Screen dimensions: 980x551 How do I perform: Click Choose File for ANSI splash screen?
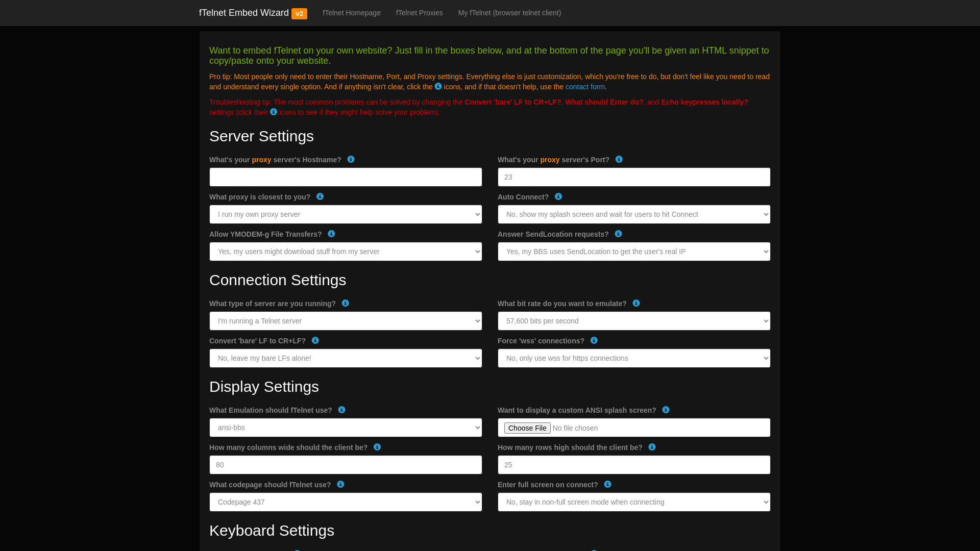527,428
